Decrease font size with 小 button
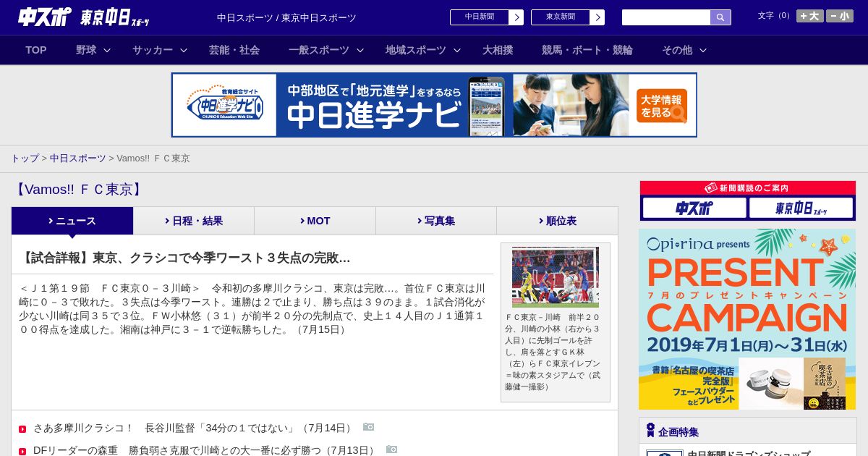Viewport: 868px width, 456px height. point(840,16)
